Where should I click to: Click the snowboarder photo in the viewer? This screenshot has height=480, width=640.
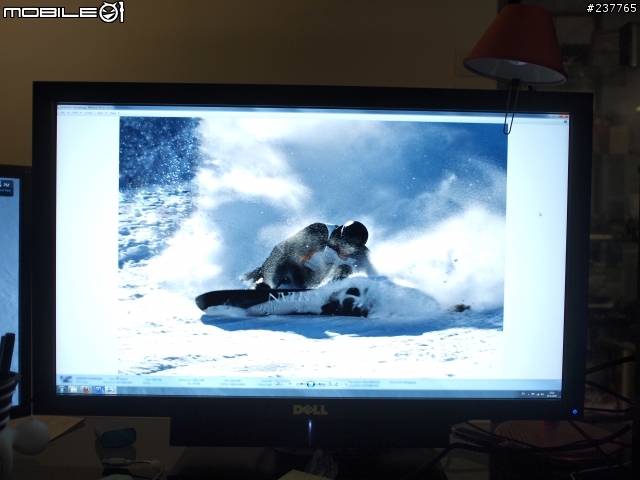pos(311,246)
